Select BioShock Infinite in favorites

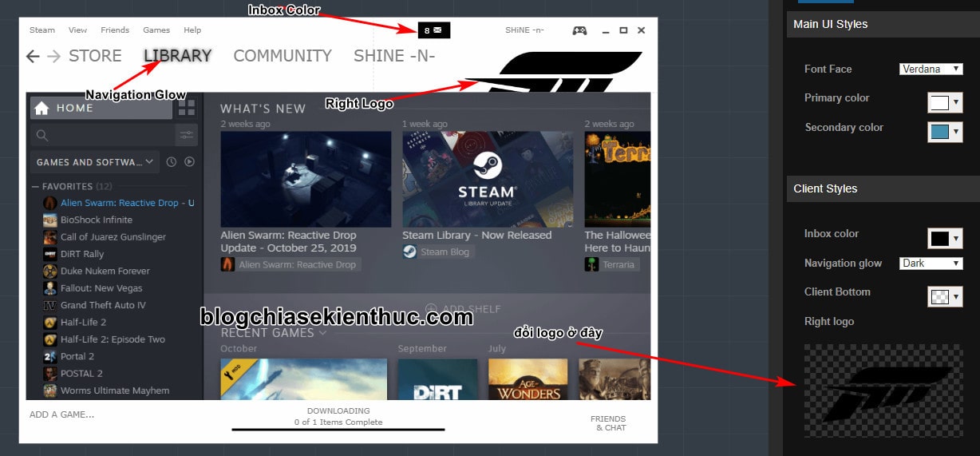[97, 220]
